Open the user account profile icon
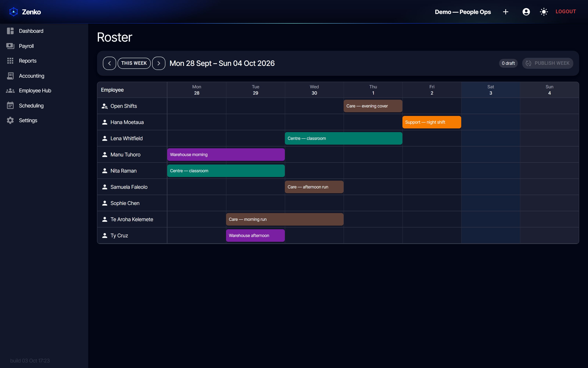 click(526, 12)
